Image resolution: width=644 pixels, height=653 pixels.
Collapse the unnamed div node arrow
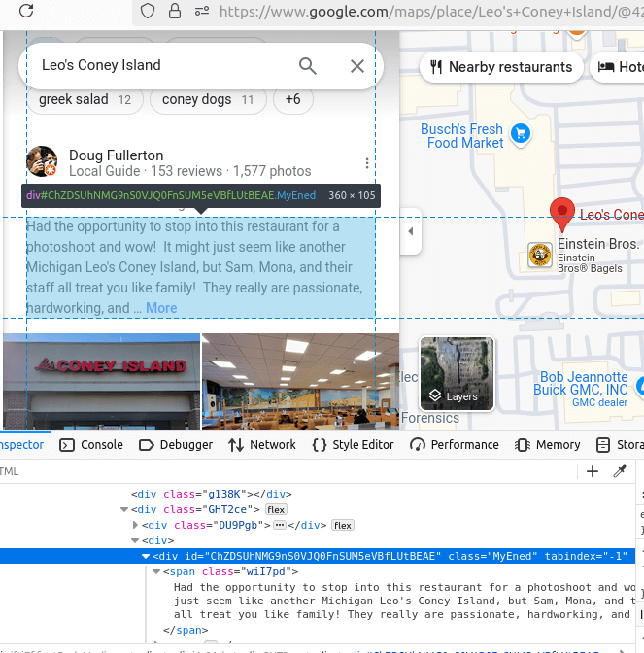(135, 540)
